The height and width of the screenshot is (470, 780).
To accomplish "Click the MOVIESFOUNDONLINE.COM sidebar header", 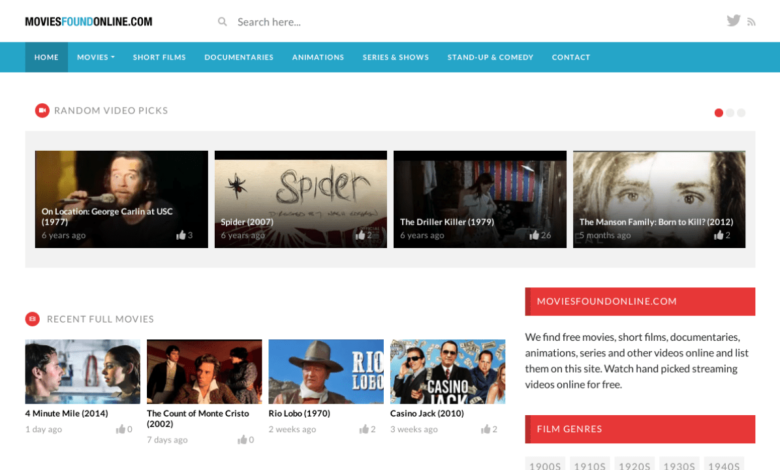I will 640,301.
